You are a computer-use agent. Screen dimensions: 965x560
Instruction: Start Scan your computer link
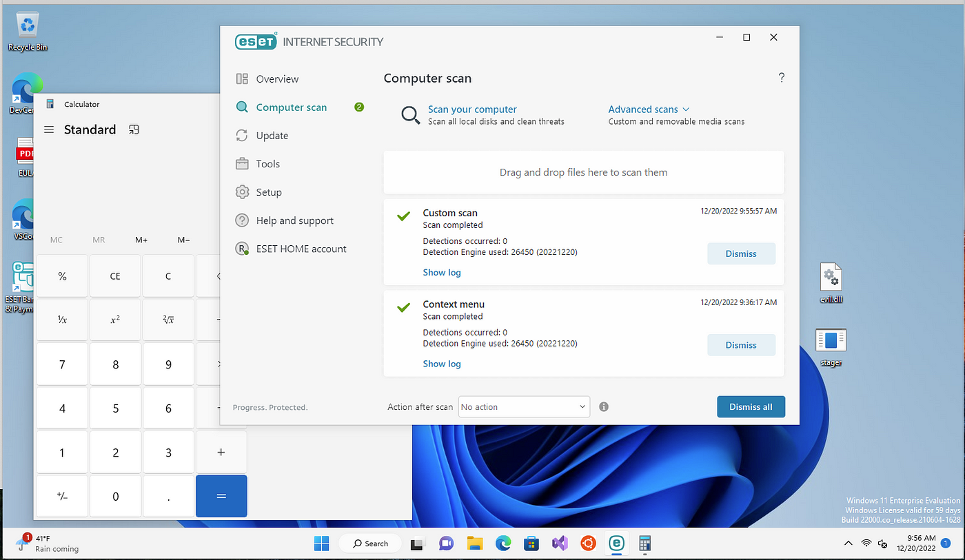472,110
